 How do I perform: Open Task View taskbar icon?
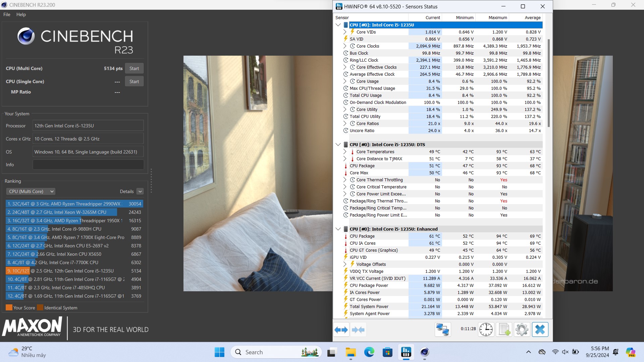pos(332,352)
